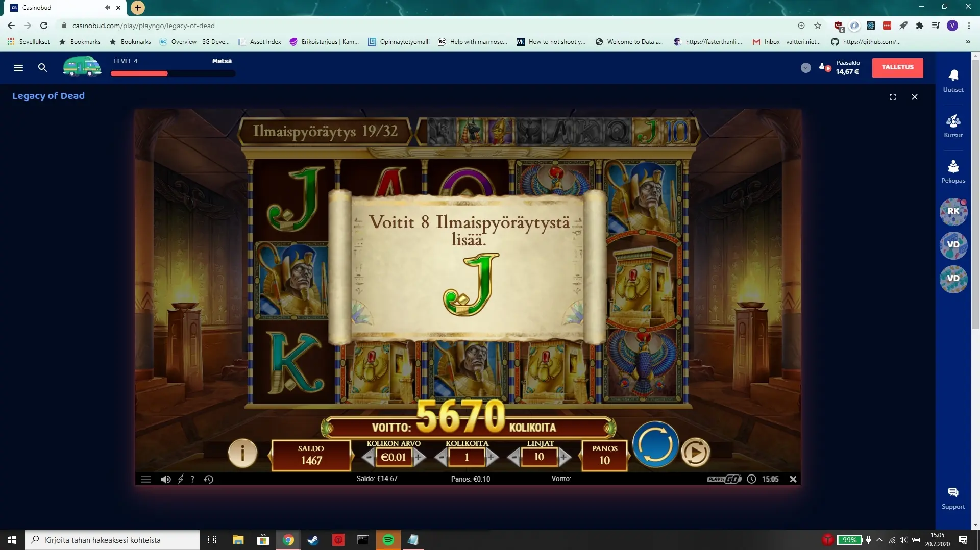Viewport: 980px width, 550px height.
Task: Open game help question mark icon
Action: point(192,479)
